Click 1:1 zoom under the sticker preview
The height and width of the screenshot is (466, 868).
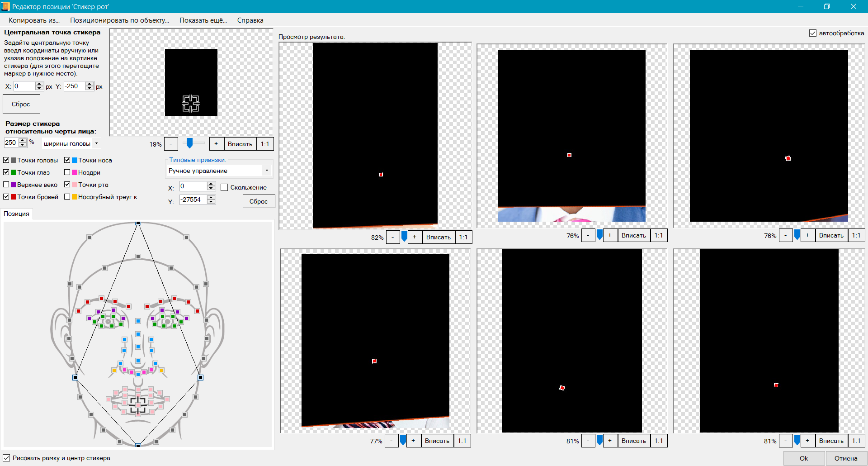click(x=265, y=144)
